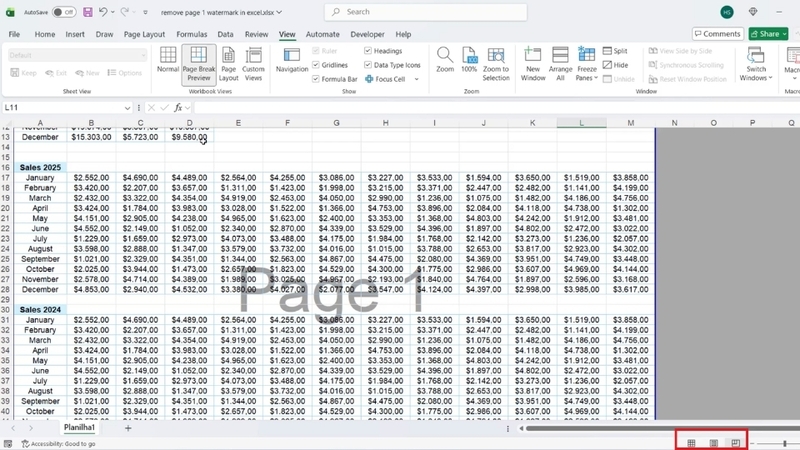Expand the Share button dropdown

[784, 34]
